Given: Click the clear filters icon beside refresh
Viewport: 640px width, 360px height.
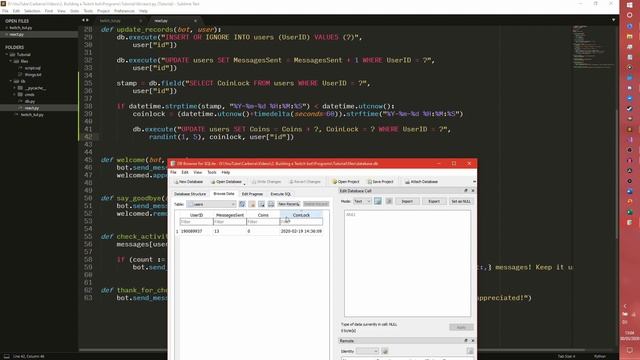Looking at the screenshot, I should (252, 204).
